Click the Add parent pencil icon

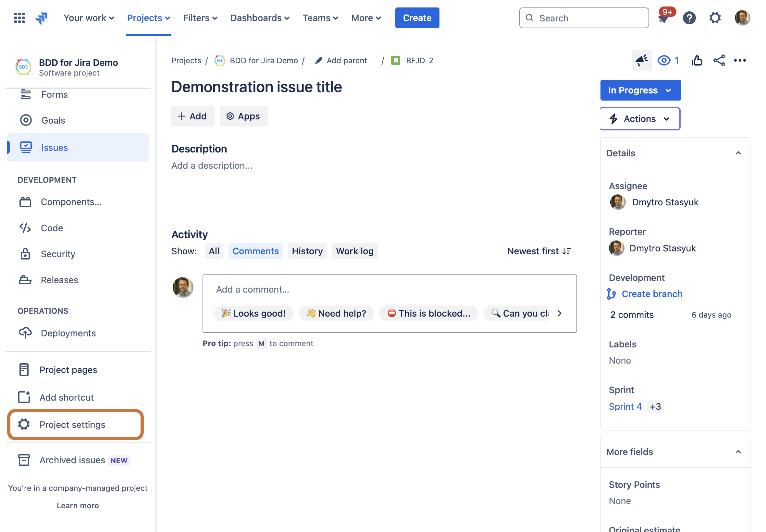(x=318, y=60)
